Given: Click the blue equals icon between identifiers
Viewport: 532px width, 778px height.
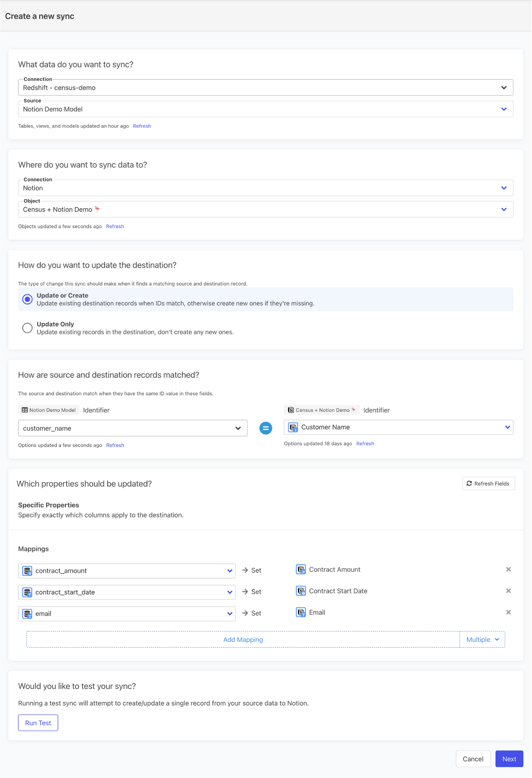Looking at the screenshot, I should (265, 428).
